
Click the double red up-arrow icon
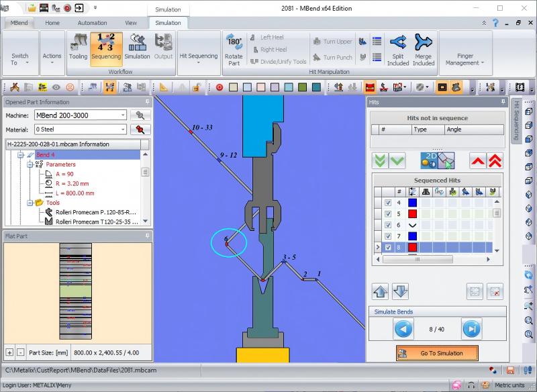[495, 160]
